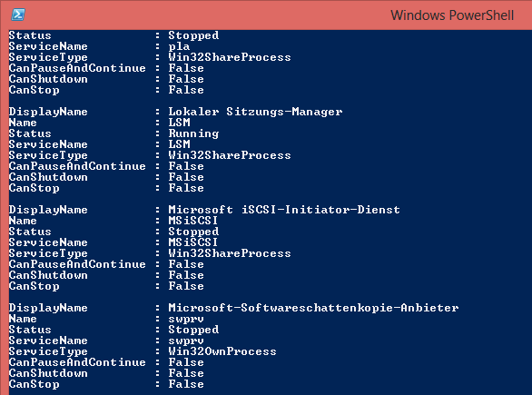Click the swprv value in the Name row

tap(186, 320)
